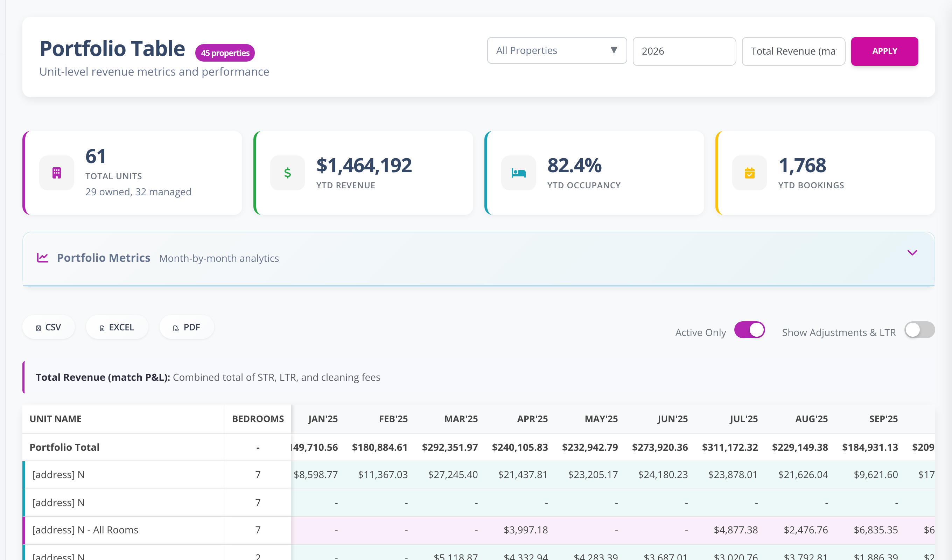Click the JUN'25 column header
952x560 pixels.
(x=672, y=419)
